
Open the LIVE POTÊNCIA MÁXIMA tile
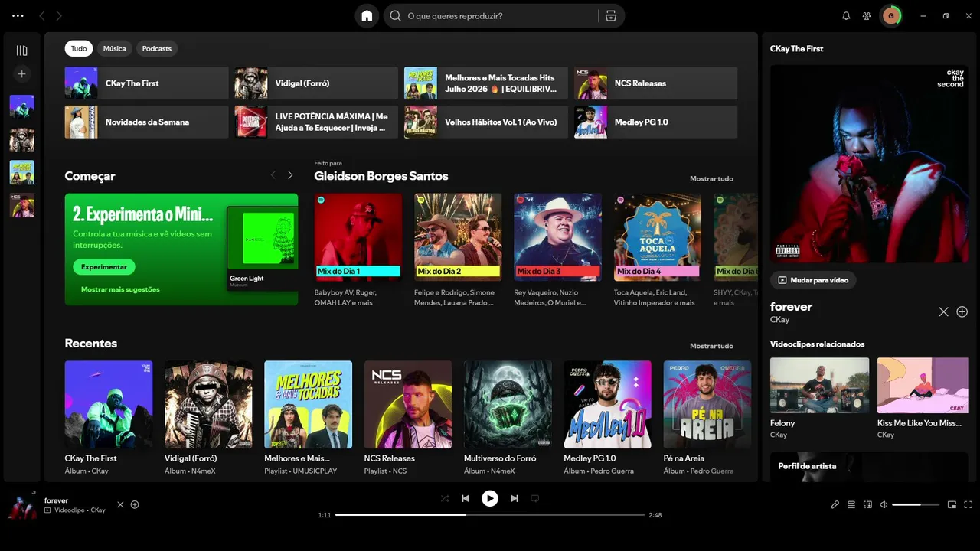point(316,122)
